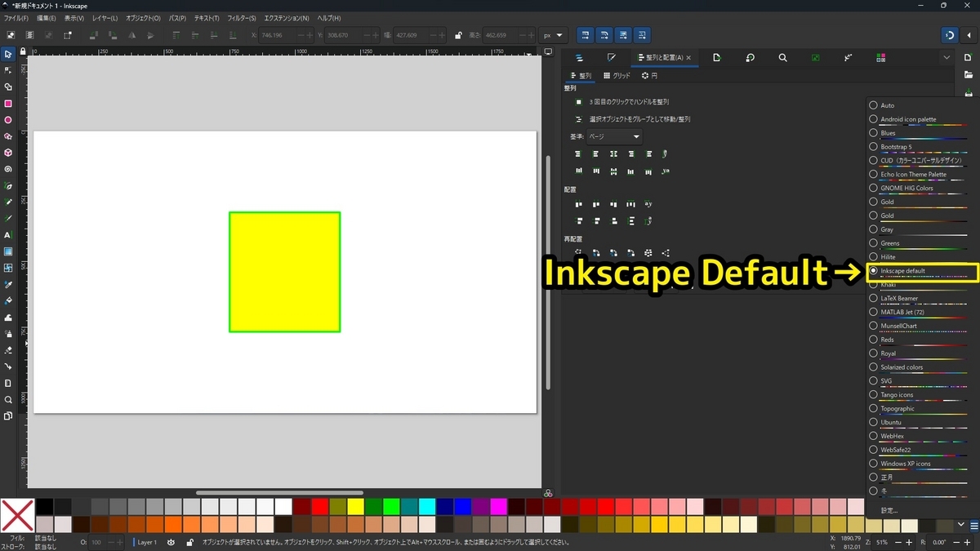
Task: Open the panel tabs overflow chevron
Action: coord(946,57)
